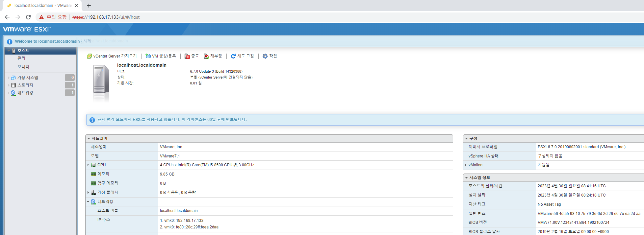Click the vmk0 IP 192.168.17.133 entry
This screenshot has width=644, height=235.
(x=182, y=221)
